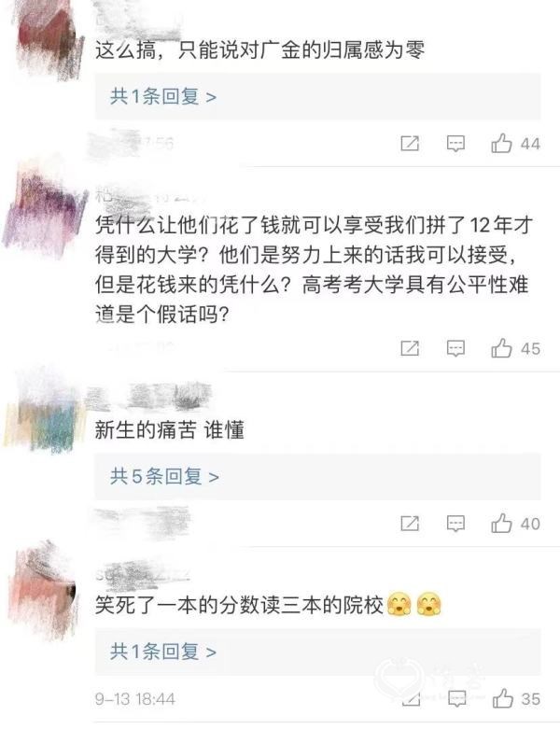Viewport: 560px width, 729px height.
Task: Like the comment with 44 likes
Action: click(502, 143)
